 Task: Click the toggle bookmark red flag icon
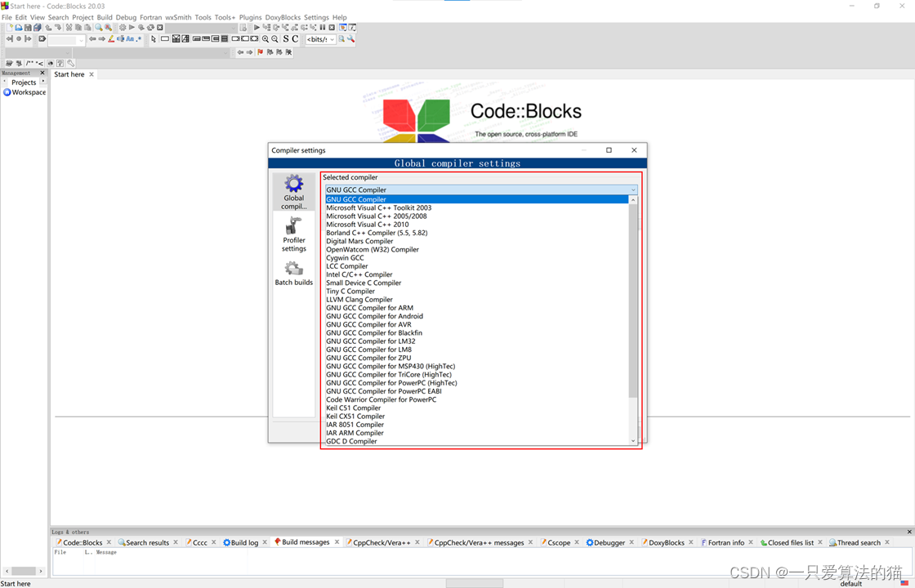point(261,52)
